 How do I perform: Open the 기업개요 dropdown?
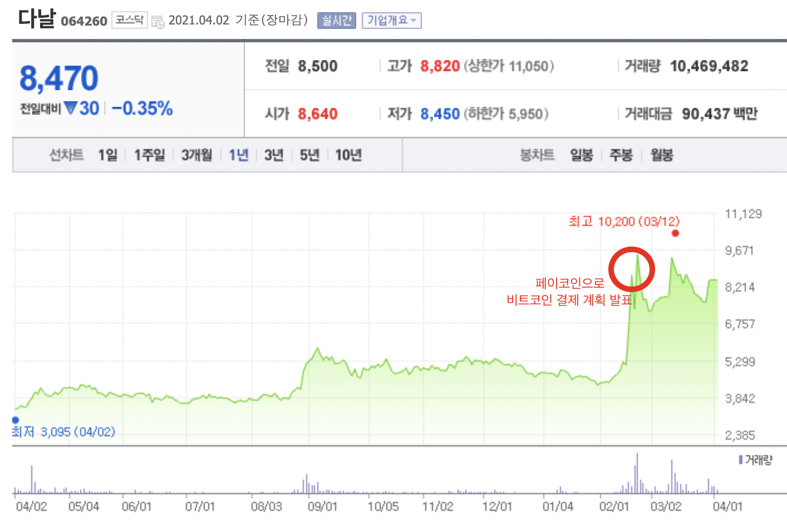(391, 20)
